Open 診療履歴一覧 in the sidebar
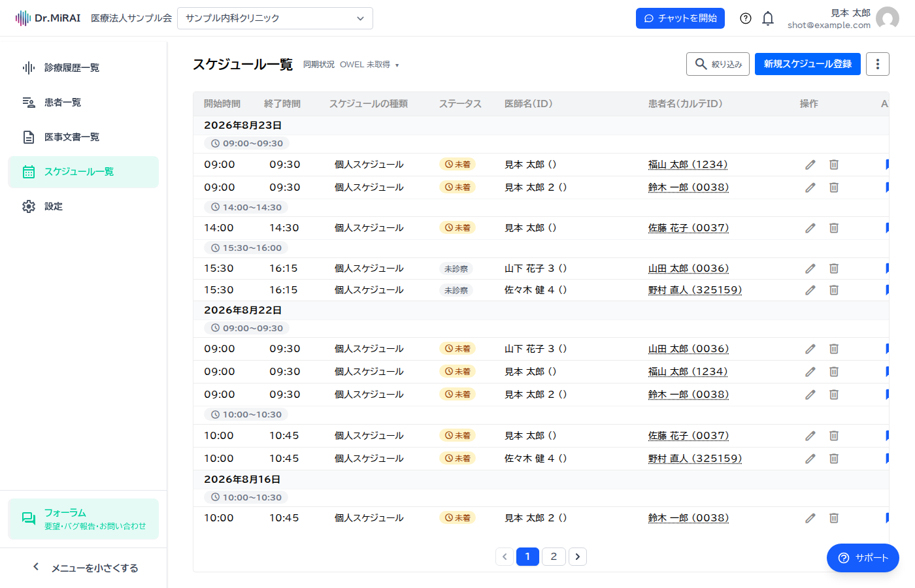The image size is (915, 588). (84, 68)
